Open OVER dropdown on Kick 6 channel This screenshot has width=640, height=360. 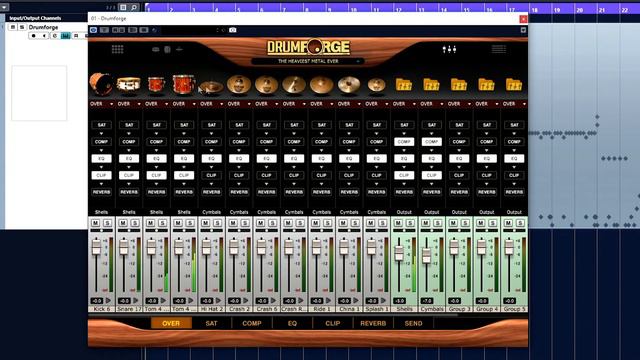tap(102, 104)
